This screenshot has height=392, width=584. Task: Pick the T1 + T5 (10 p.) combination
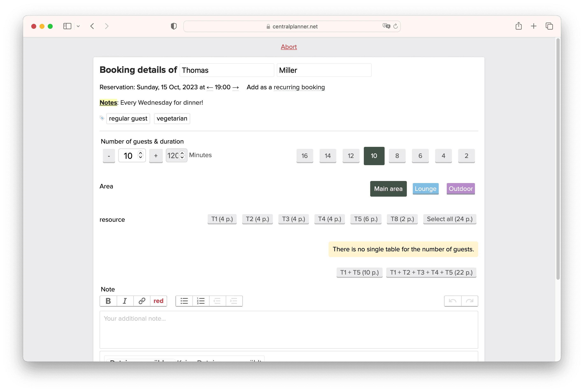click(x=359, y=272)
